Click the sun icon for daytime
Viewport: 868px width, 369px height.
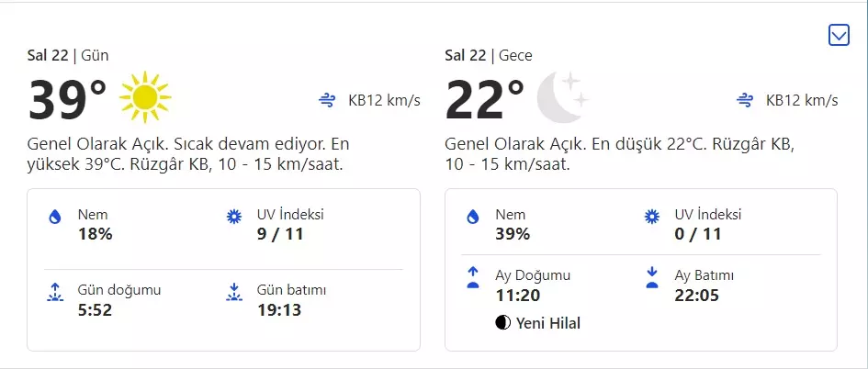(145, 98)
